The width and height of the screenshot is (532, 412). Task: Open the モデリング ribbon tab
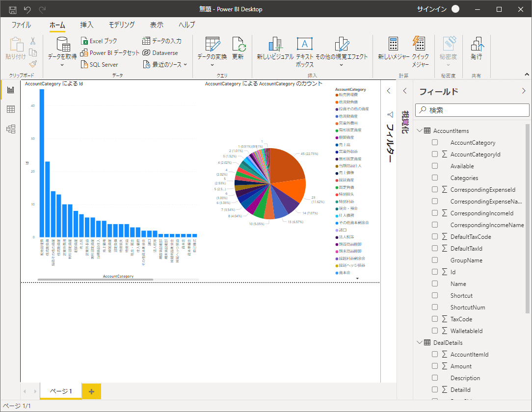tap(121, 25)
